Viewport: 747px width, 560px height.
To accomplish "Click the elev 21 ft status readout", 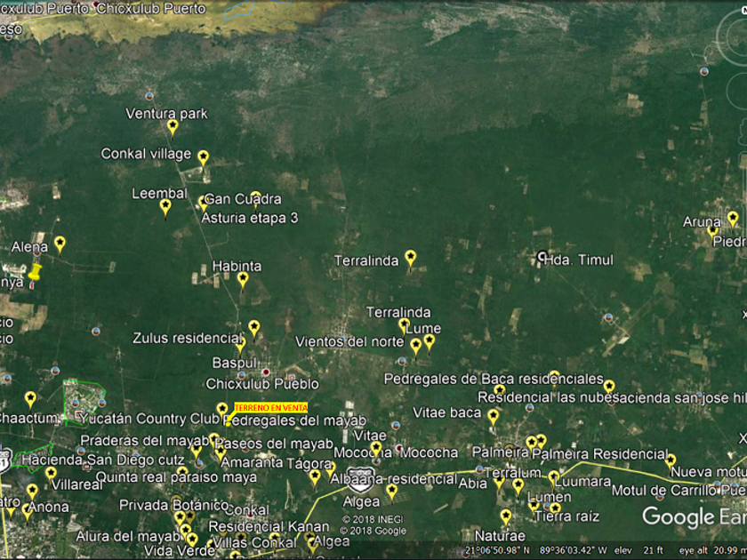I will point(639,550).
